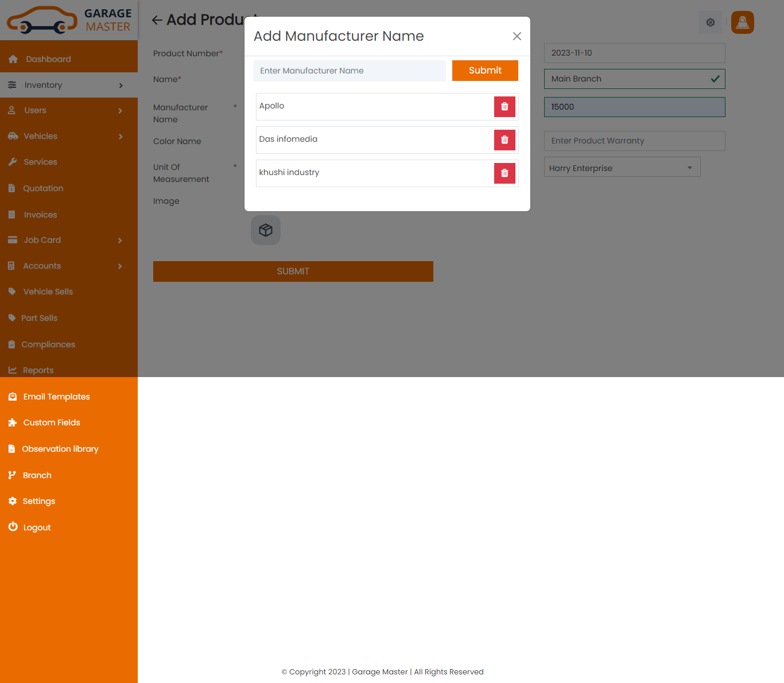Remove khushi industry with trash icon
784x683 pixels.
point(504,173)
